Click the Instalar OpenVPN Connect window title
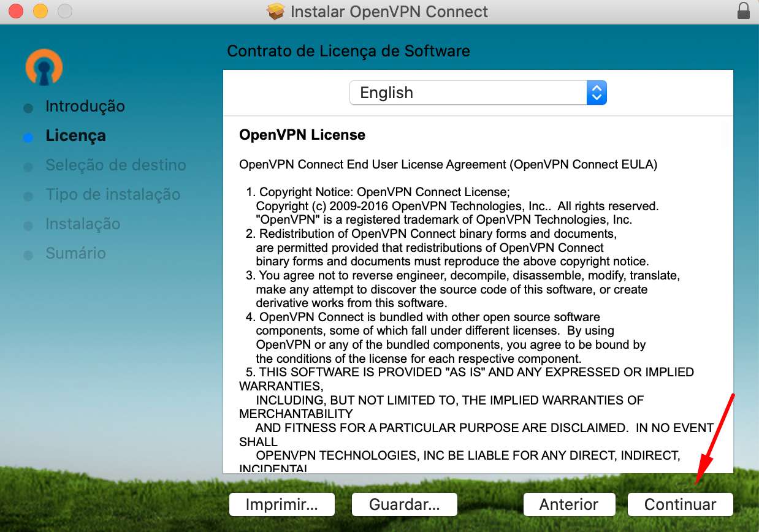The image size is (759, 532). coord(389,11)
